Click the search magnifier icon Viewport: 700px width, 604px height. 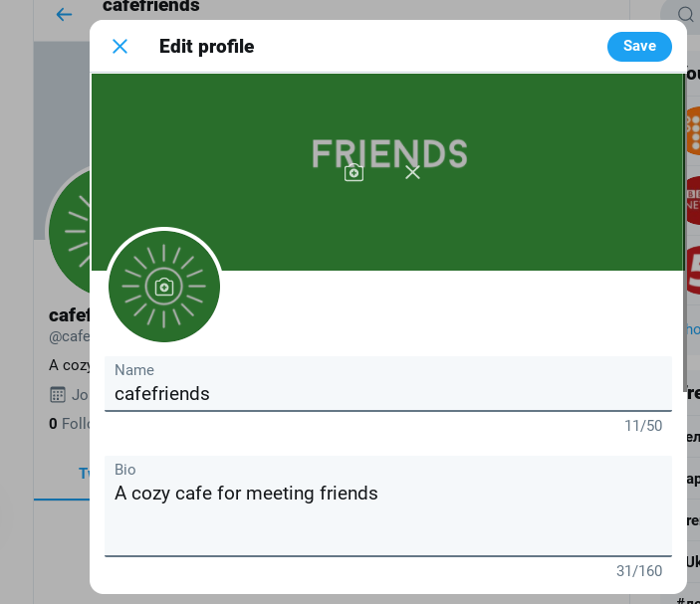pyautogui.click(x=686, y=14)
